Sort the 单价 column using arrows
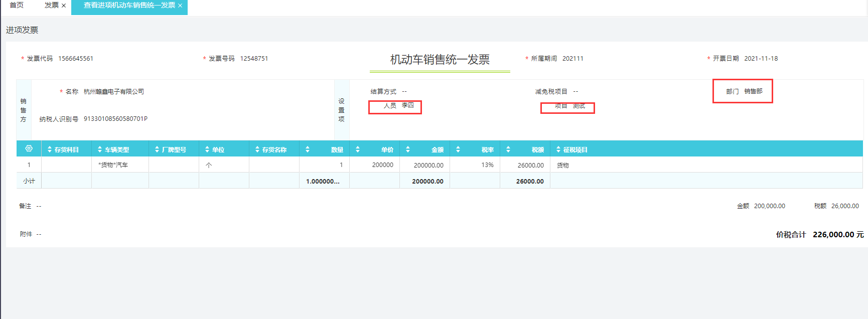The height and width of the screenshot is (319, 868). tap(358, 149)
